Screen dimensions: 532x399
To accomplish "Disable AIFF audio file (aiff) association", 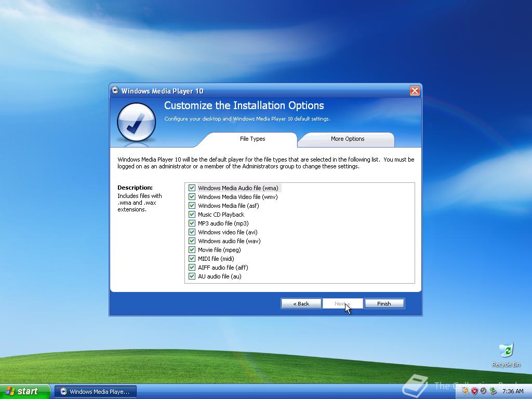I will point(192,268).
